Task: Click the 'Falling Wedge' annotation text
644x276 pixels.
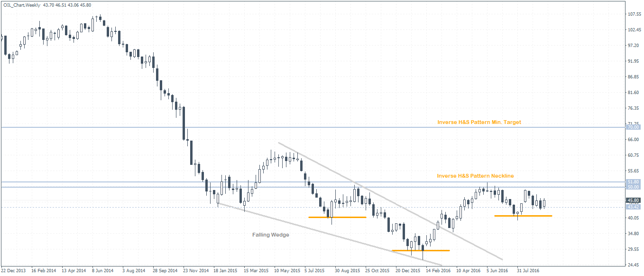Action: [x=270, y=235]
